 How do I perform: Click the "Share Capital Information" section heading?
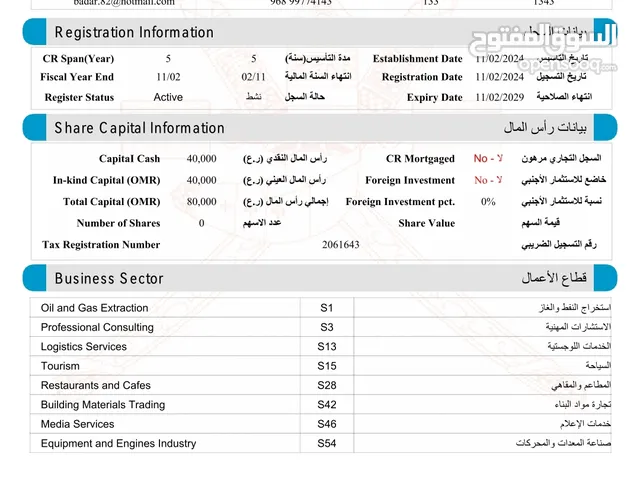pos(139,128)
